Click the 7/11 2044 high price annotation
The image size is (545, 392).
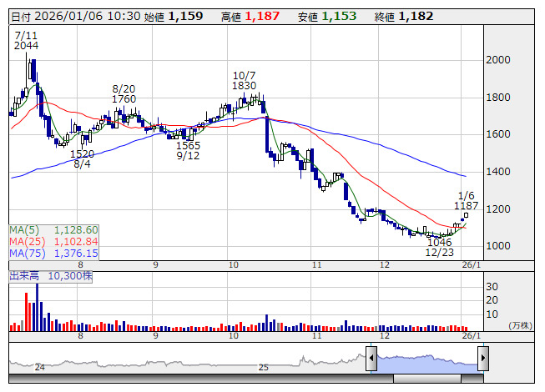[26, 40]
